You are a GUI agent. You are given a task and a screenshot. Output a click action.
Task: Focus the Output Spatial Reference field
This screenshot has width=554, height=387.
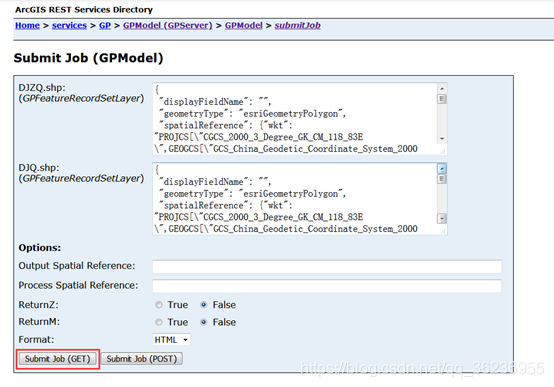[x=327, y=266]
